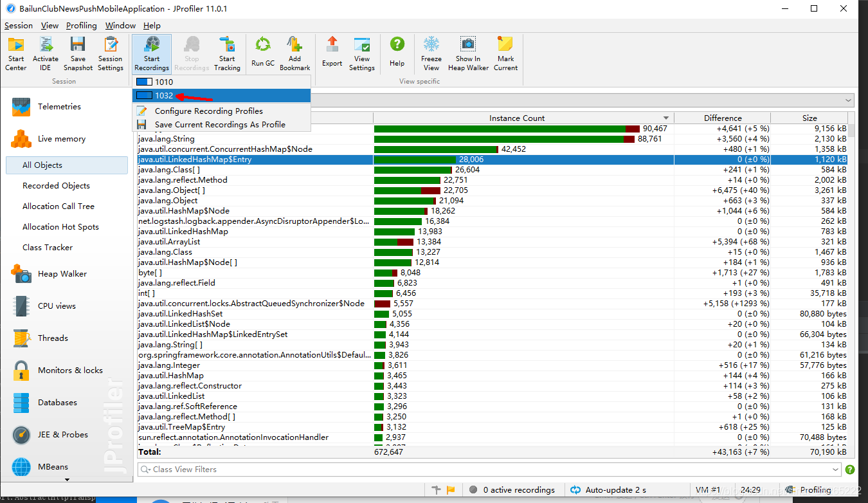Open the Help menu

(152, 26)
